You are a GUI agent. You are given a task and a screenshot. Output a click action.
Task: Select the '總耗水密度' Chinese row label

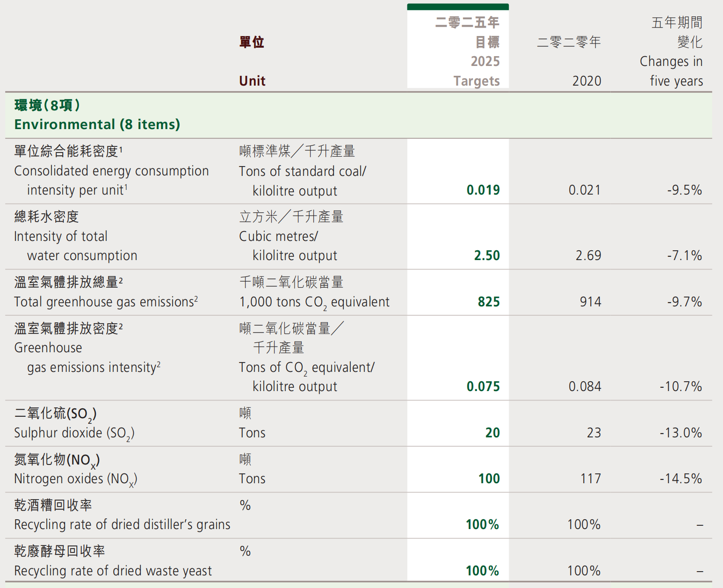pyautogui.click(x=46, y=217)
